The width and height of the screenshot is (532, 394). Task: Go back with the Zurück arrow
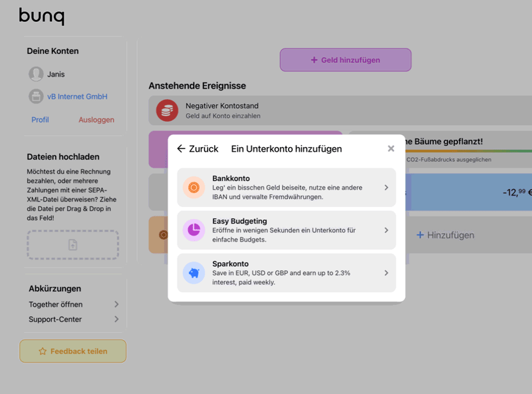(x=182, y=149)
